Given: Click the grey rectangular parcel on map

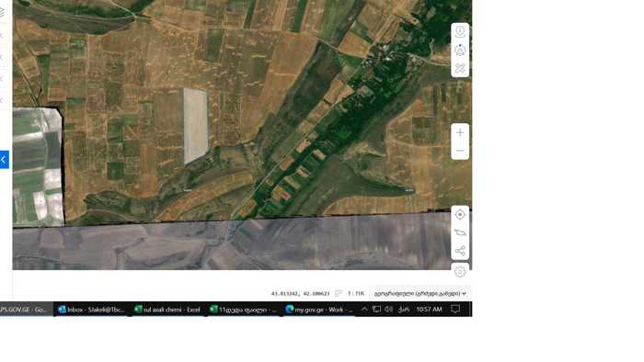Looking at the screenshot, I should (x=195, y=125).
